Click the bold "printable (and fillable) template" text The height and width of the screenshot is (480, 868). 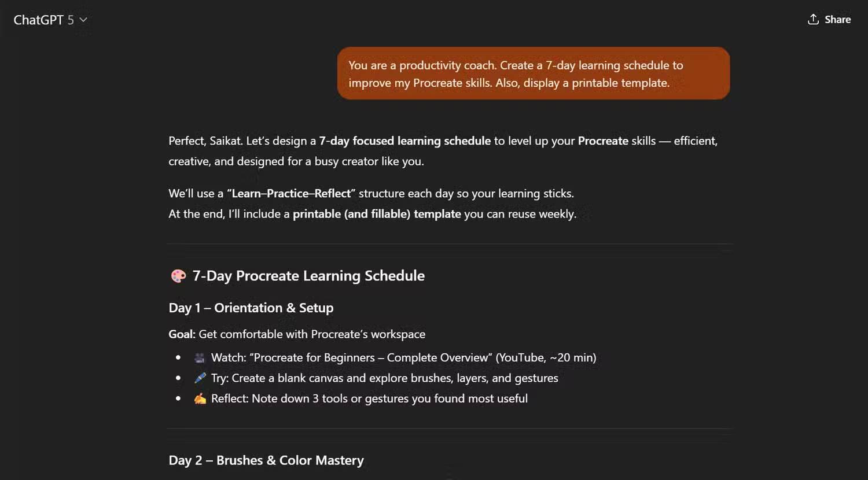[377, 214]
